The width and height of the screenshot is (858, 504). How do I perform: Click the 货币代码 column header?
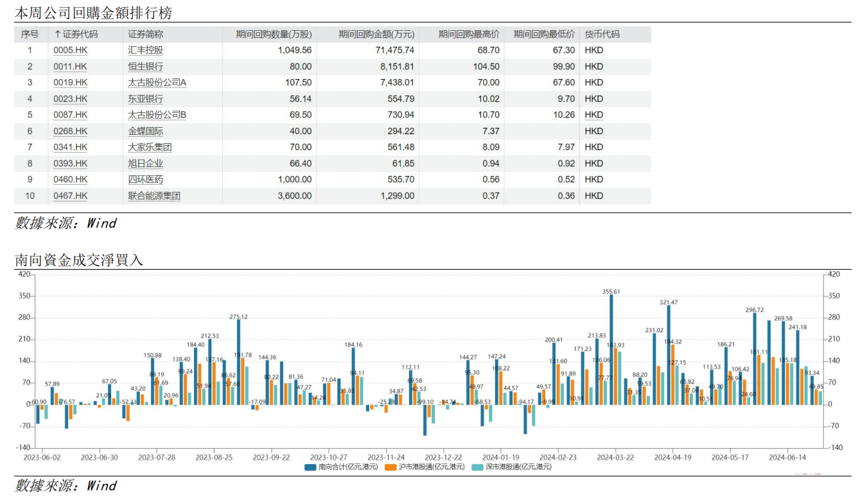coord(602,35)
